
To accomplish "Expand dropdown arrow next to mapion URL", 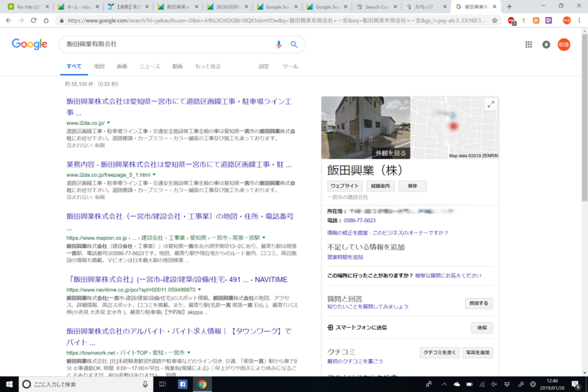I will point(264,238).
